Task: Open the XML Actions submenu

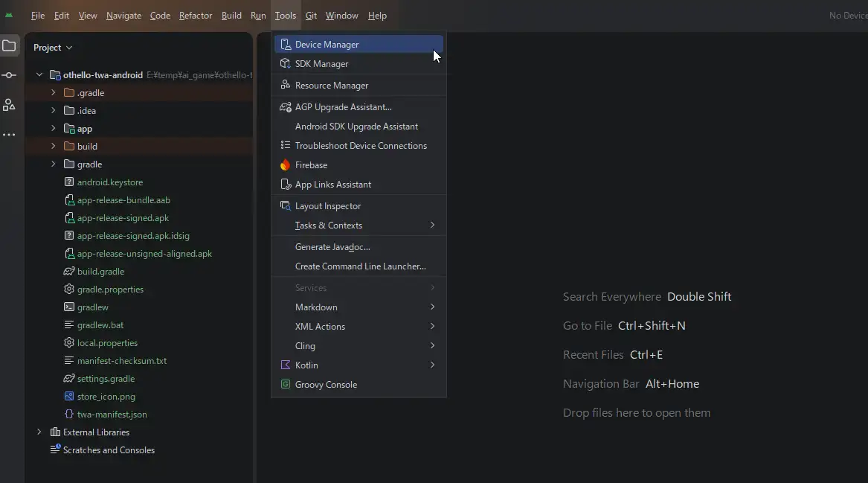Action: (x=359, y=326)
